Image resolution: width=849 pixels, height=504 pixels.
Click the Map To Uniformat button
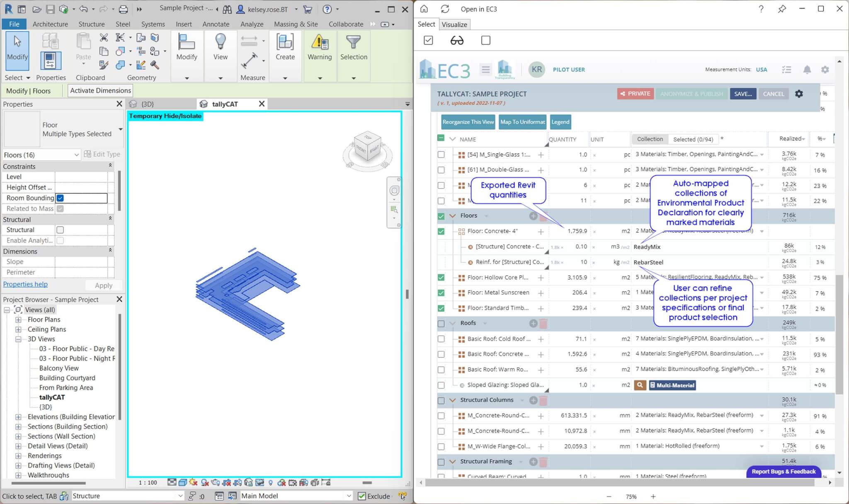coord(522,122)
